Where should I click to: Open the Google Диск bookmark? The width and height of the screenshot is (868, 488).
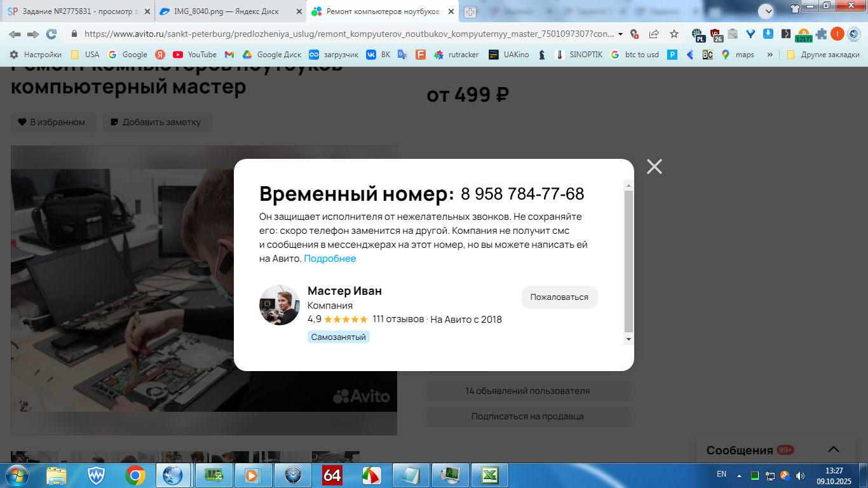(272, 55)
